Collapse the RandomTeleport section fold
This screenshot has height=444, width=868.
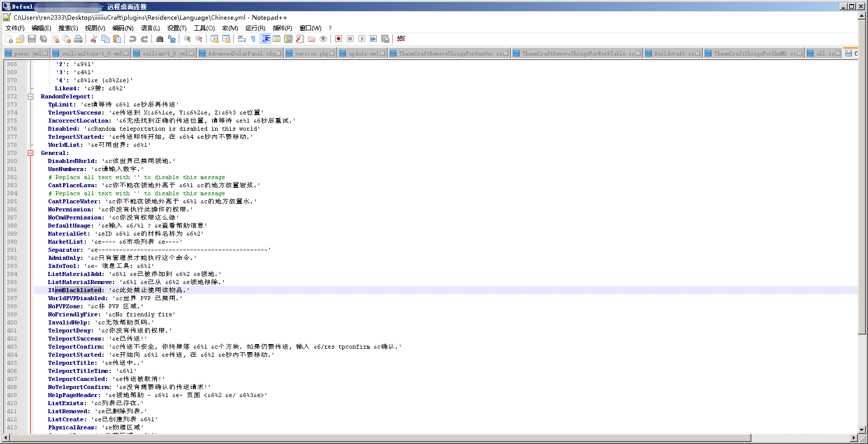(30, 96)
